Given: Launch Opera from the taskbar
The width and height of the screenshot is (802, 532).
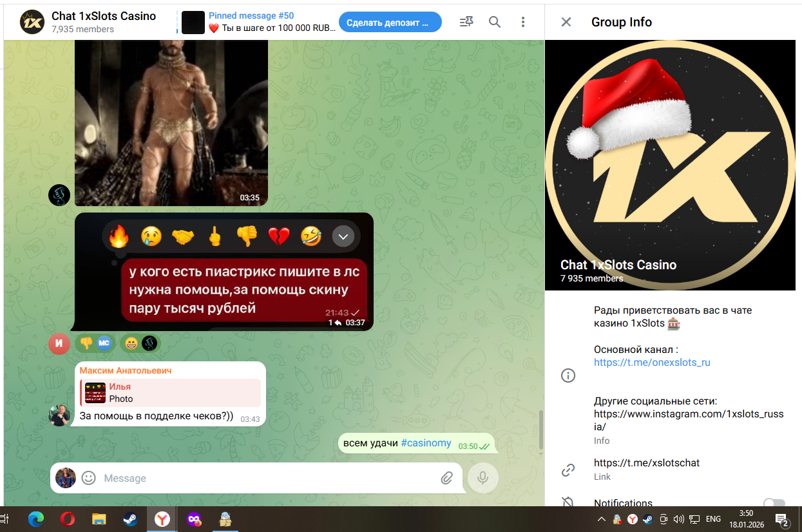Looking at the screenshot, I should [x=68, y=519].
